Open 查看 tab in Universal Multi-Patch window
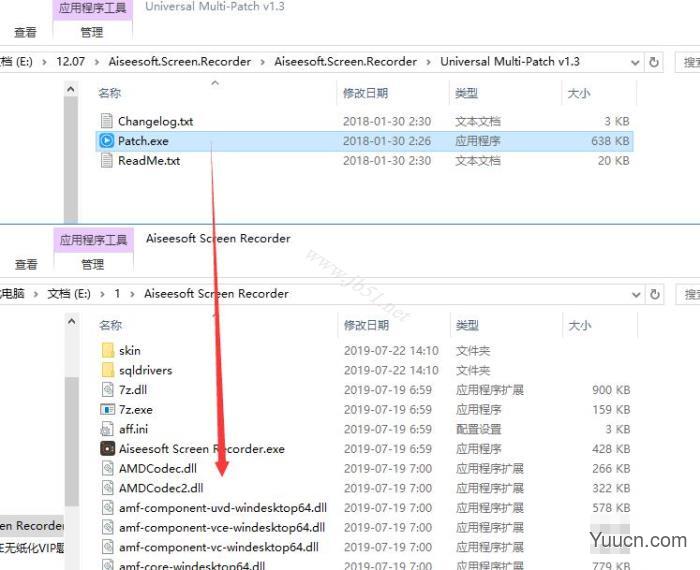The image size is (700, 570). (25, 32)
